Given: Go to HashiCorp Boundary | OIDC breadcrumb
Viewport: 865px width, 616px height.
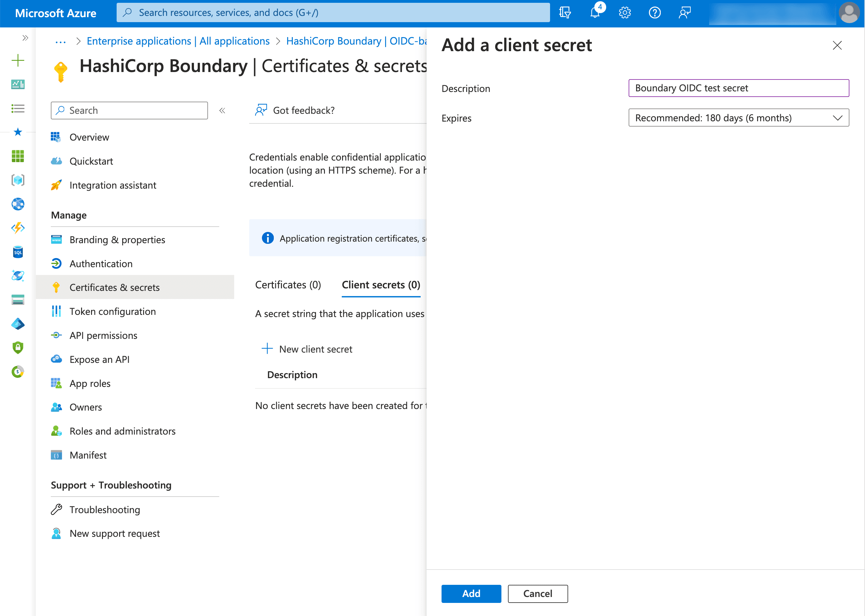Looking at the screenshot, I should tap(356, 41).
